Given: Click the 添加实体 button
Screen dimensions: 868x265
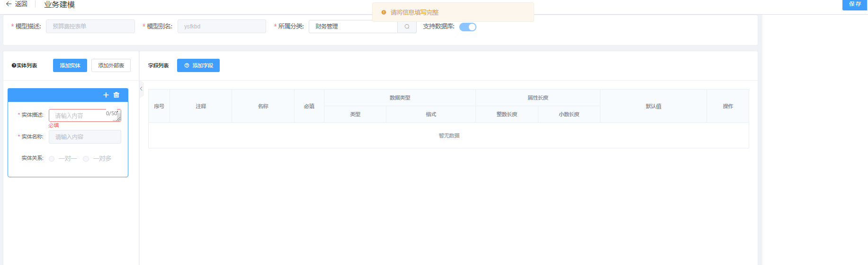Looking at the screenshot, I should [70, 65].
